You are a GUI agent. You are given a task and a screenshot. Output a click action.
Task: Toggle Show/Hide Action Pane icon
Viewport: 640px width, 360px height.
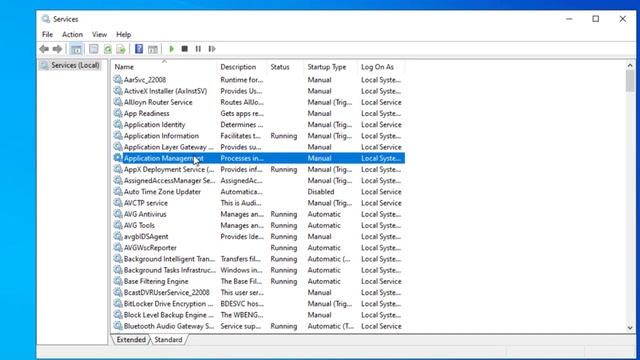click(x=153, y=49)
